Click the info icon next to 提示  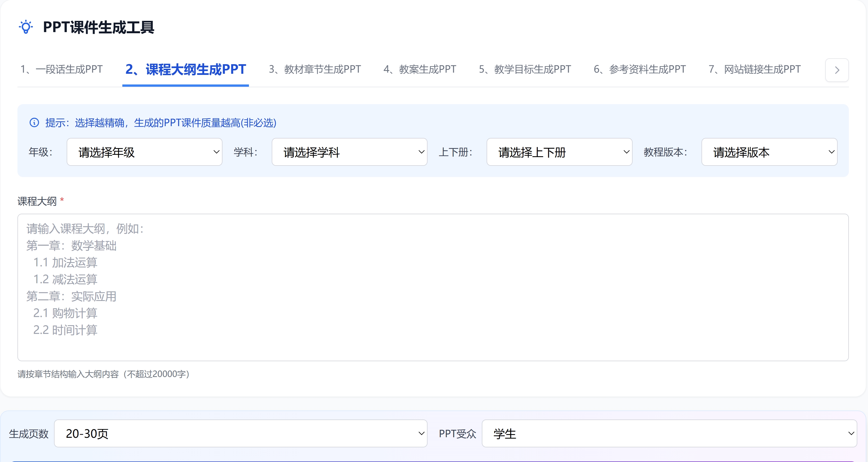coord(34,122)
